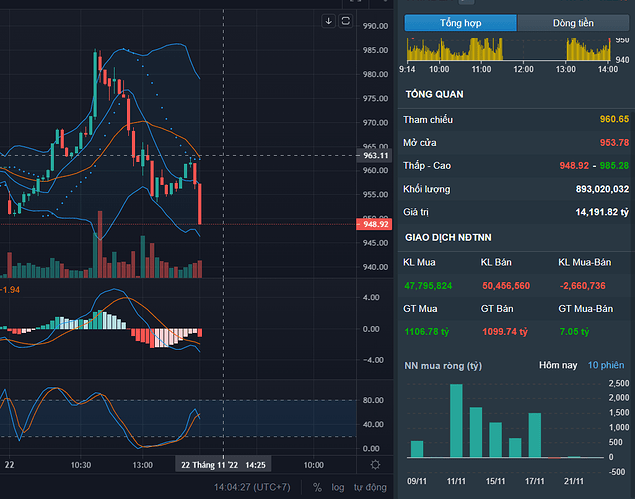The height and width of the screenshot is (499, 635).
Task: Click the 11/11 tallest net-buy bar
Action: 456,420
